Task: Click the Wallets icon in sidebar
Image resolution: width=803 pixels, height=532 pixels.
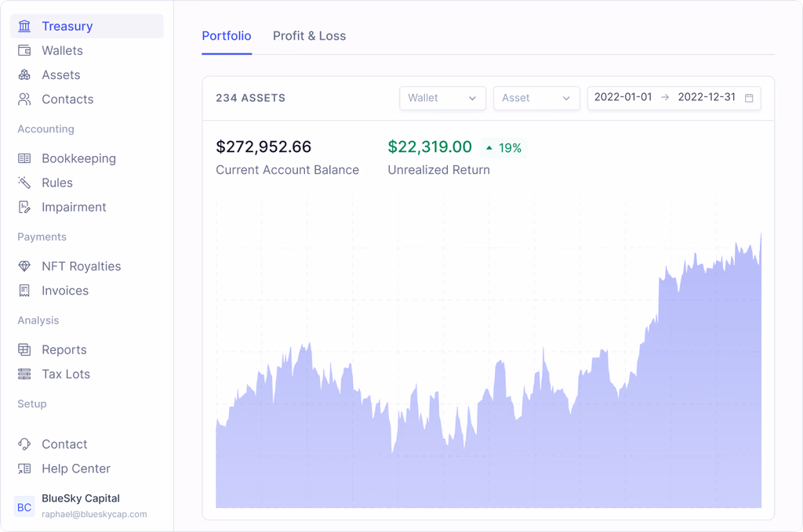Action: [x=25, y=51]
